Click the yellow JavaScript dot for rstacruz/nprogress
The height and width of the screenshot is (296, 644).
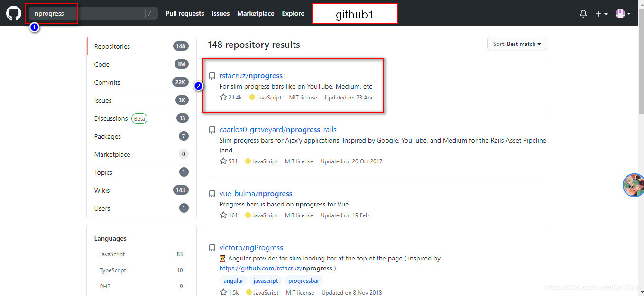tap(252, 98)
